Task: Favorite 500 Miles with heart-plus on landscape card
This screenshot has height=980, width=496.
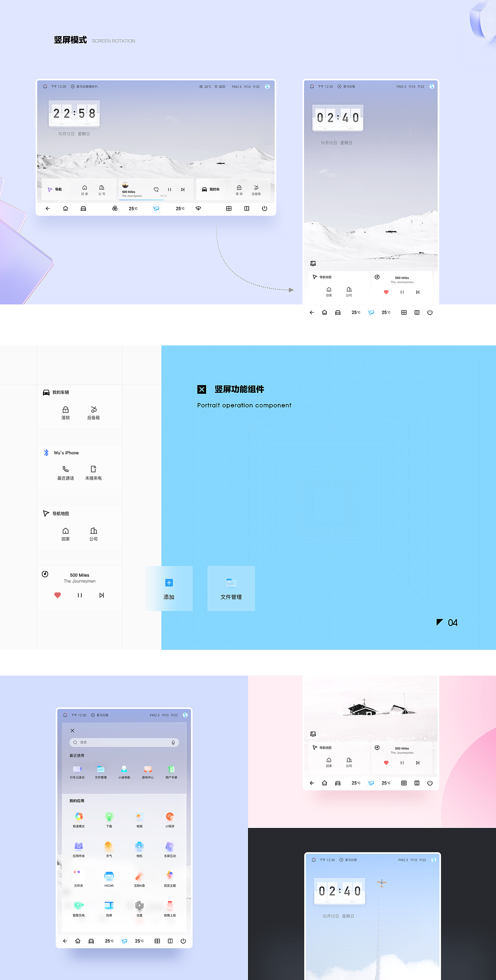Action: click(156, 190)
